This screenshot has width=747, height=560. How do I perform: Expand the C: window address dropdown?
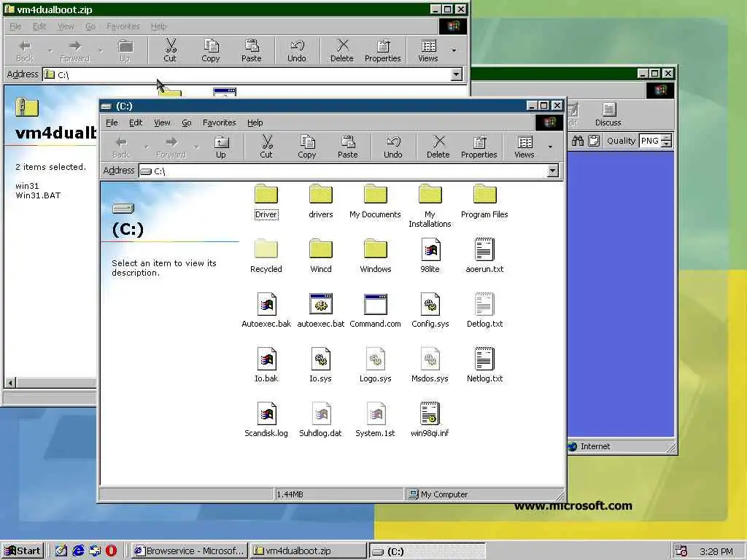pyautogui.click(x=553, y=171)
